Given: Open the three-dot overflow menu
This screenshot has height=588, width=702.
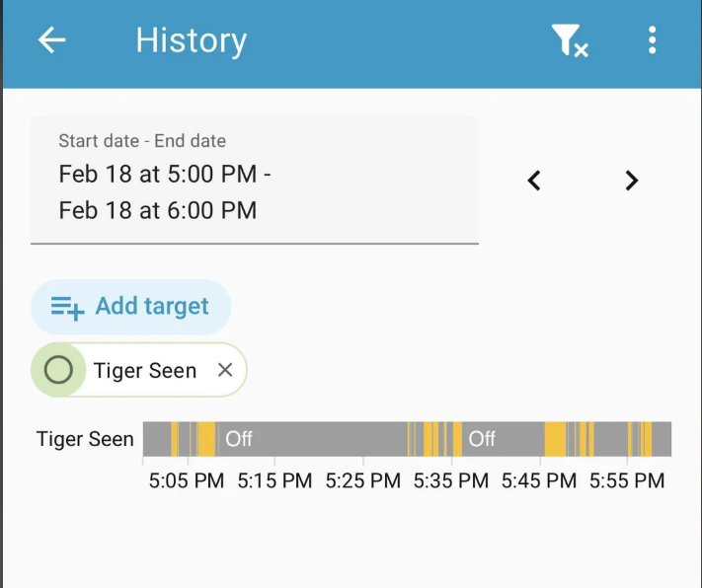Looking at the screenshot, I should pos(652,40).
